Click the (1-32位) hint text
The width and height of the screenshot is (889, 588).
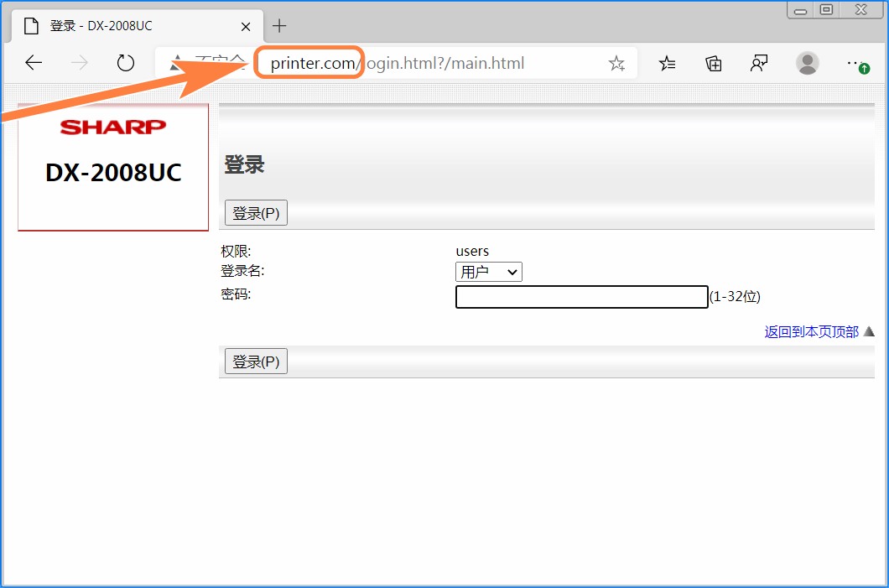[735, 297]
